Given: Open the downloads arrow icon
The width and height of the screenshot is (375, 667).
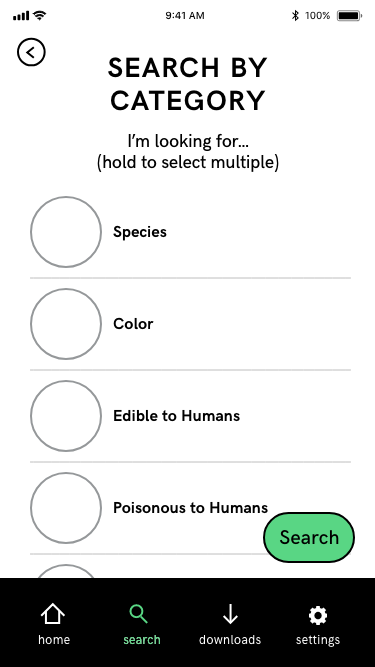Looking at the screenshot, I should 230,615.
